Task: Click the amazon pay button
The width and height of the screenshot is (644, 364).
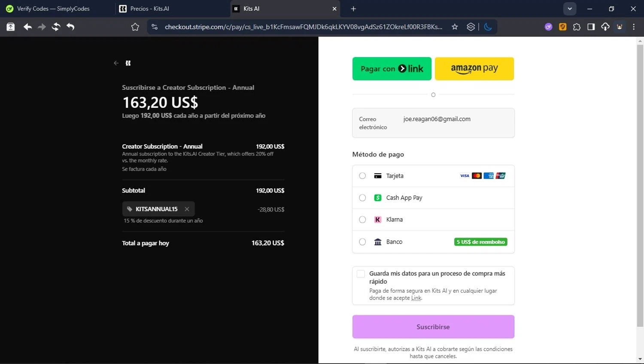Action: pos(474,69)
